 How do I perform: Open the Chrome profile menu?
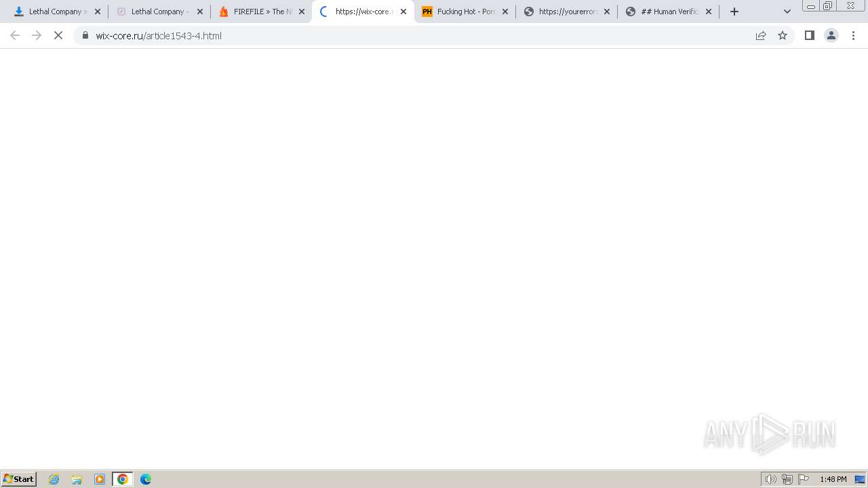point(831,35)
